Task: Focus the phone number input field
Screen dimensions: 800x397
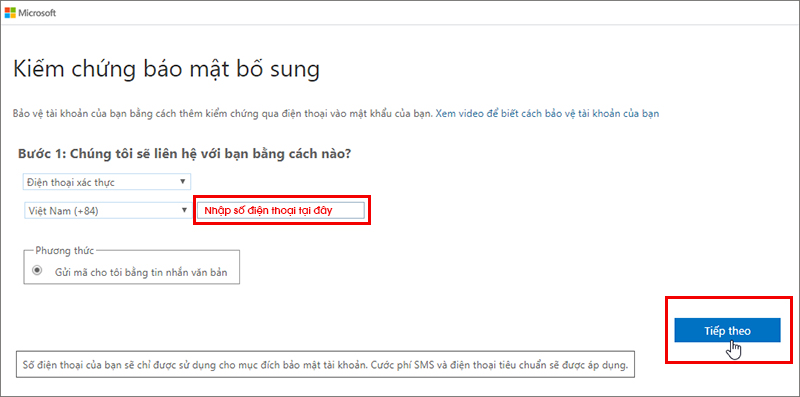Action: tap(281, 210)
